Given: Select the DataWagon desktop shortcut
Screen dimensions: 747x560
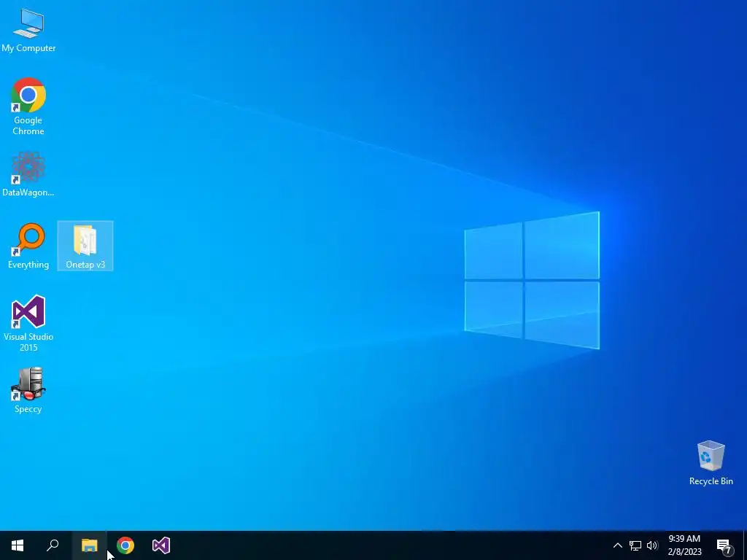Looking at the screenshot, I should [x=28, y=174].
